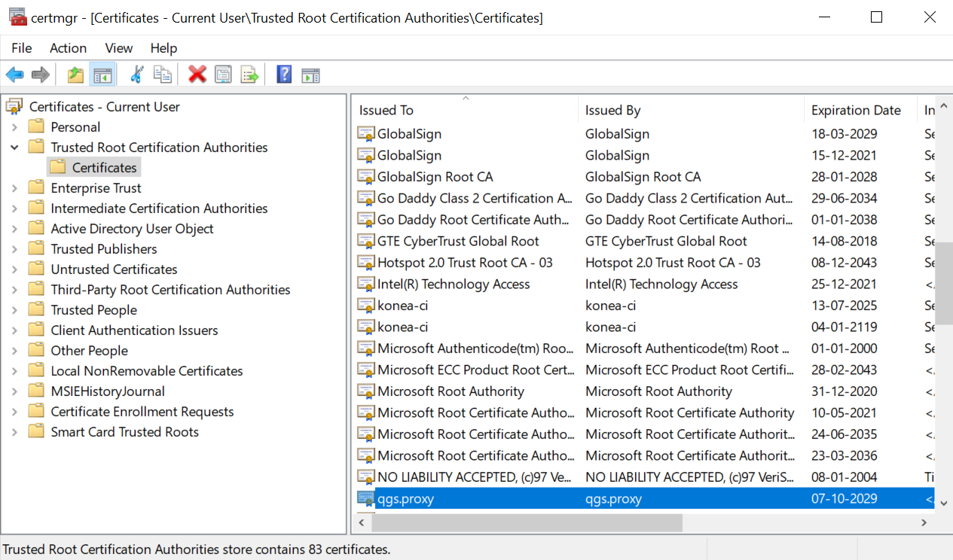953x560 pixels.
Task: Open the View menu
Action: coord(119,48)
